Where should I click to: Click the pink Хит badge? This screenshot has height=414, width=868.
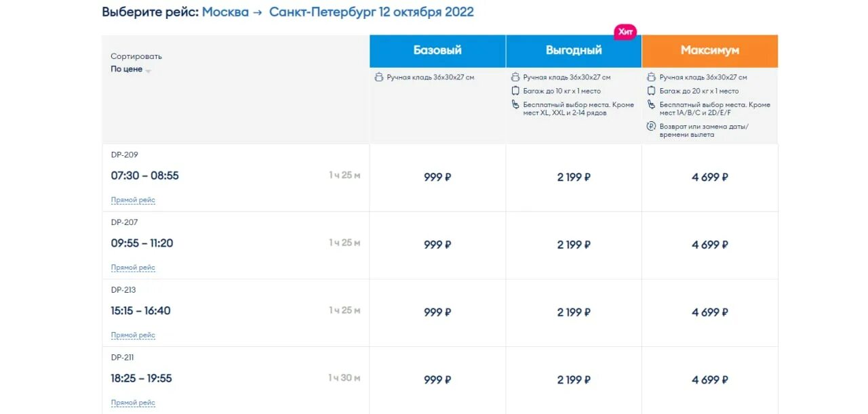625,32
